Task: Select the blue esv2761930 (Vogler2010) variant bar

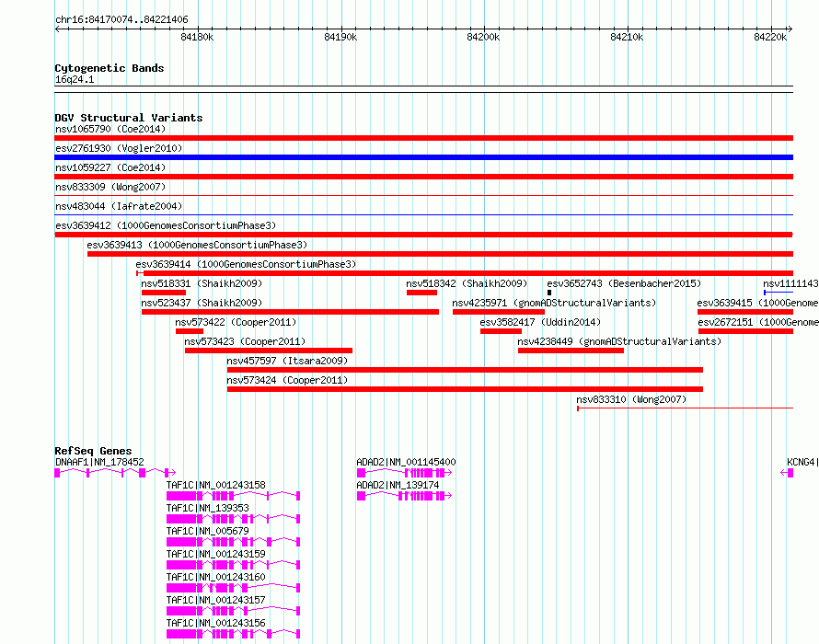Action: [x=423, y=157]
